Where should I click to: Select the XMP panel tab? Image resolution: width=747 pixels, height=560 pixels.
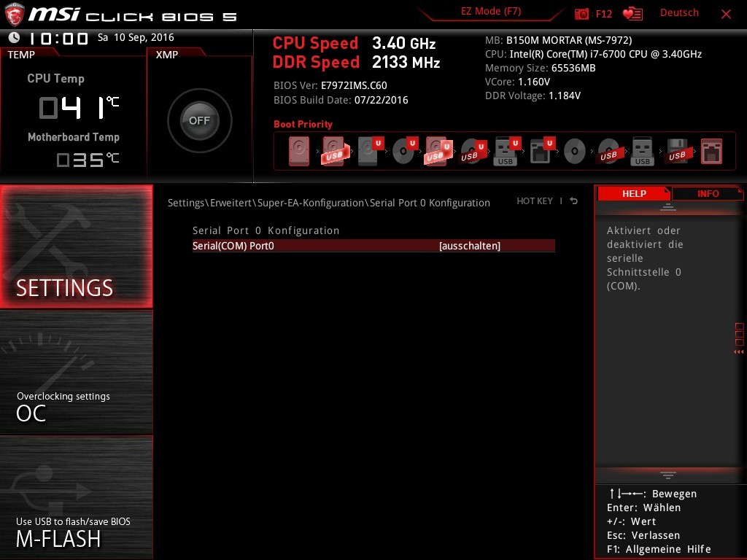[x=167, y=55]
